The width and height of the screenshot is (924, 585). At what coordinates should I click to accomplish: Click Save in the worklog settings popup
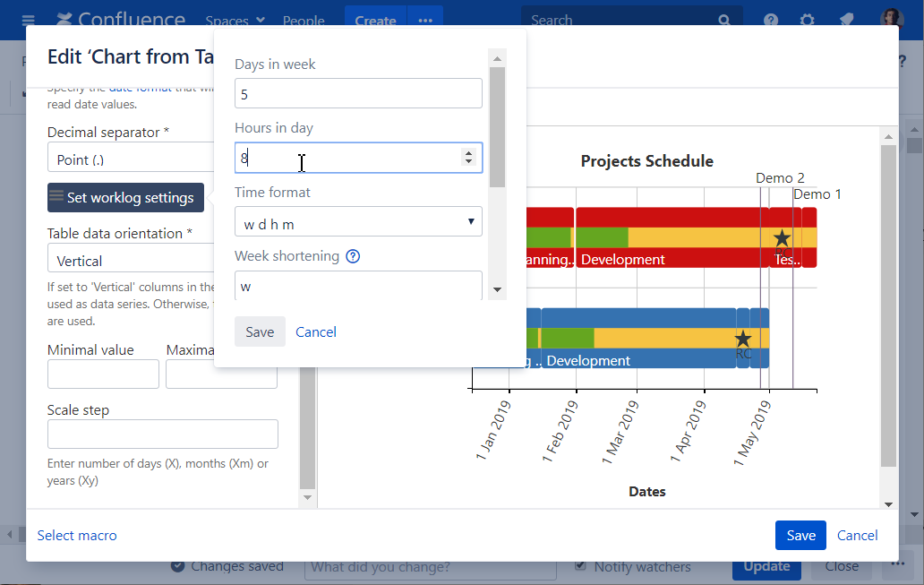(x=260, y=331)
